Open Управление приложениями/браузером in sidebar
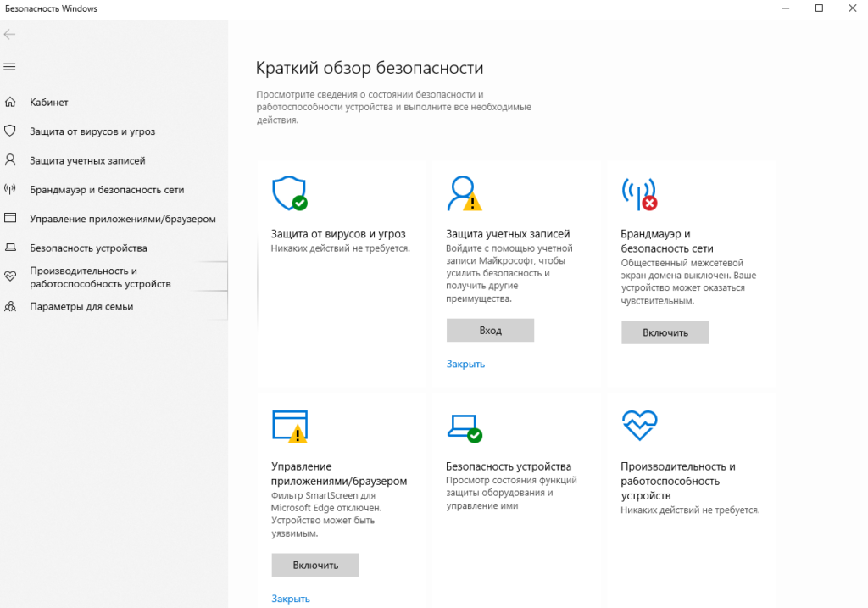Screen dimensions: 868x608 click(123, 220)
